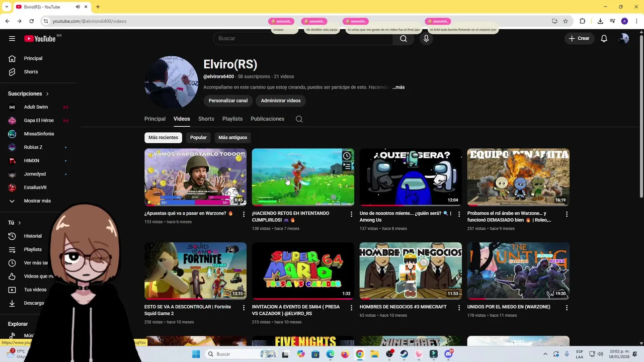This screenshot has width=644, height=362.
Task: Open Tus videos in sidebar
Action: [35, 290]
